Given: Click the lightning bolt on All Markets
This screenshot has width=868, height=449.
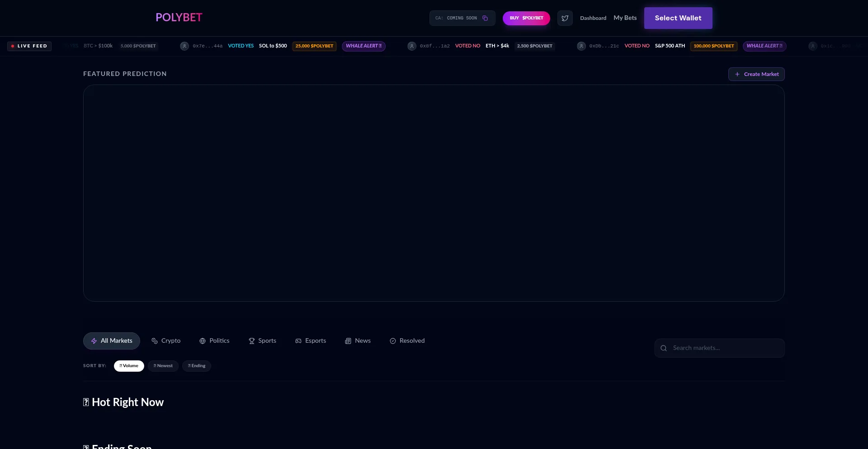Looking at the screenshot, I should [94, 341].
